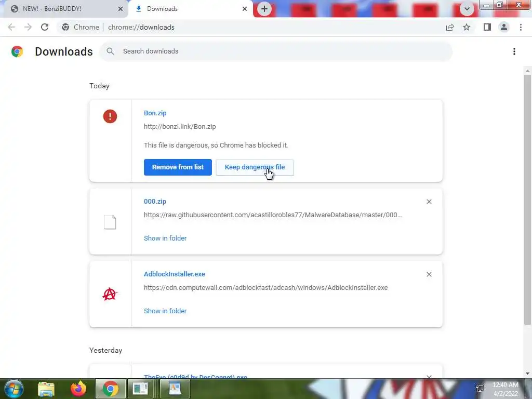Open the browser side panel icon
Image resolution: width=532 pixels, height=399 pixels.
click(487, 27)
